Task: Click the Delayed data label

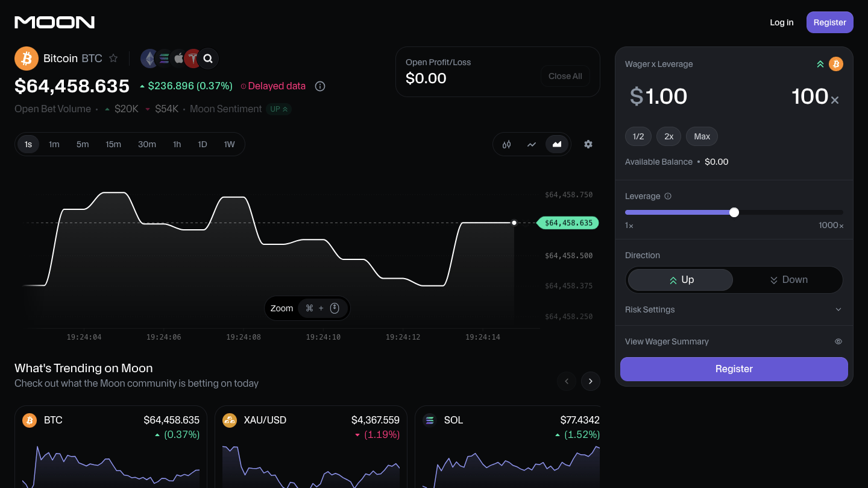Action: tap(277, 86)
